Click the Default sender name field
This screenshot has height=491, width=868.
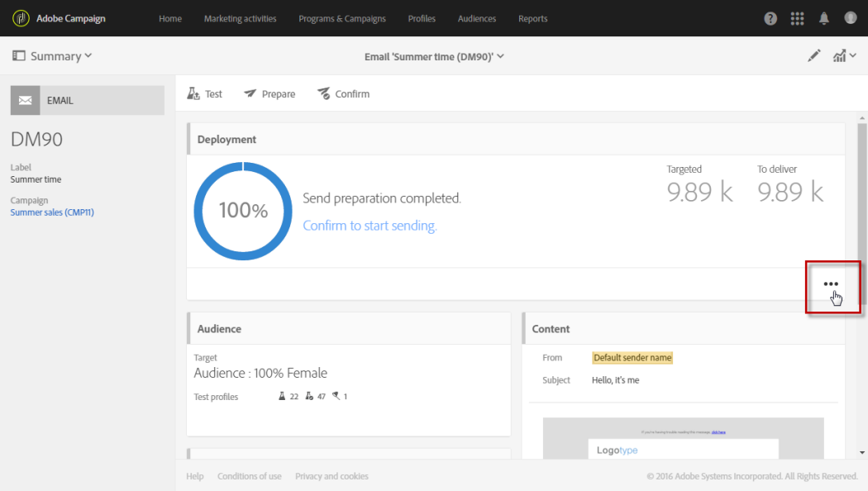pos(632,358)
